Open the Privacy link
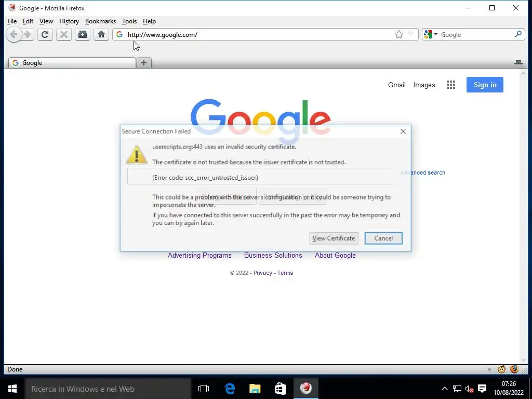This screenshot has height=399, width=532. 262,273
